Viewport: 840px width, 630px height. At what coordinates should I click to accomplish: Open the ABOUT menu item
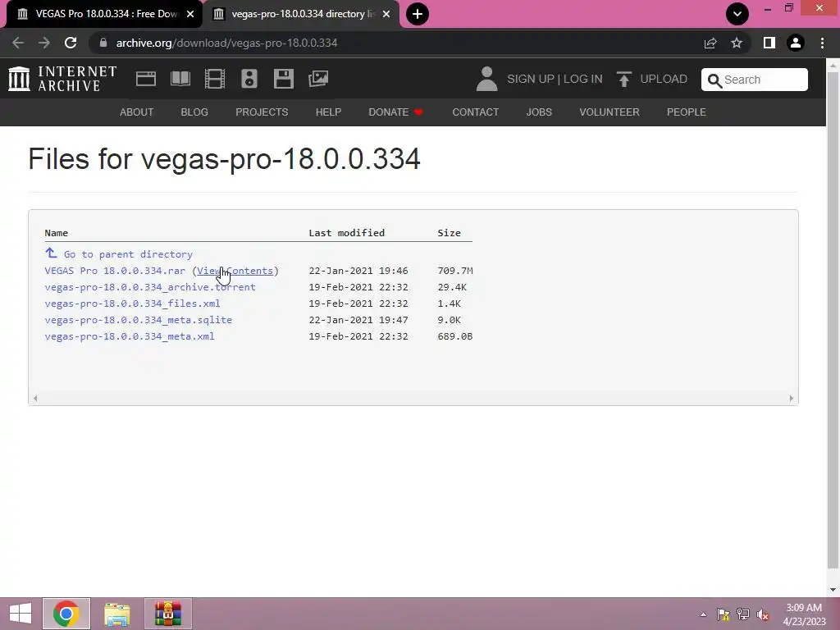pos(137,112)
